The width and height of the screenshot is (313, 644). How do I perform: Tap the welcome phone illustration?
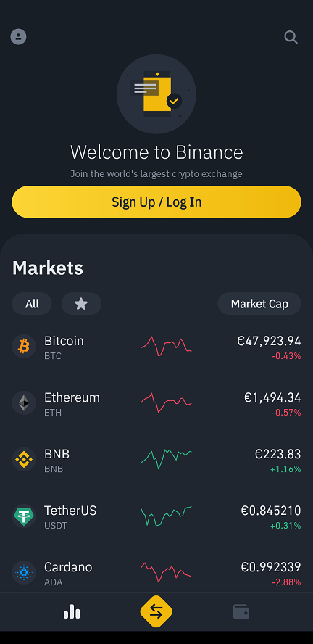click(156, 94)
